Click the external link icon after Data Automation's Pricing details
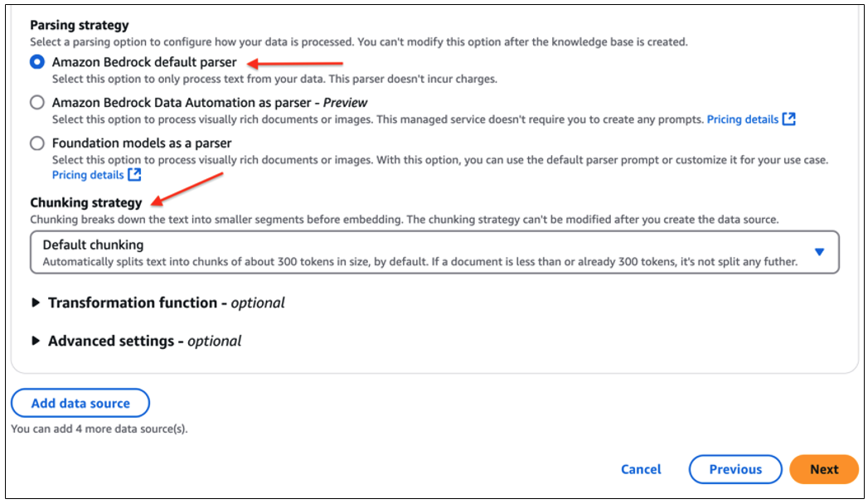868x504 pixels. point(788,119)
